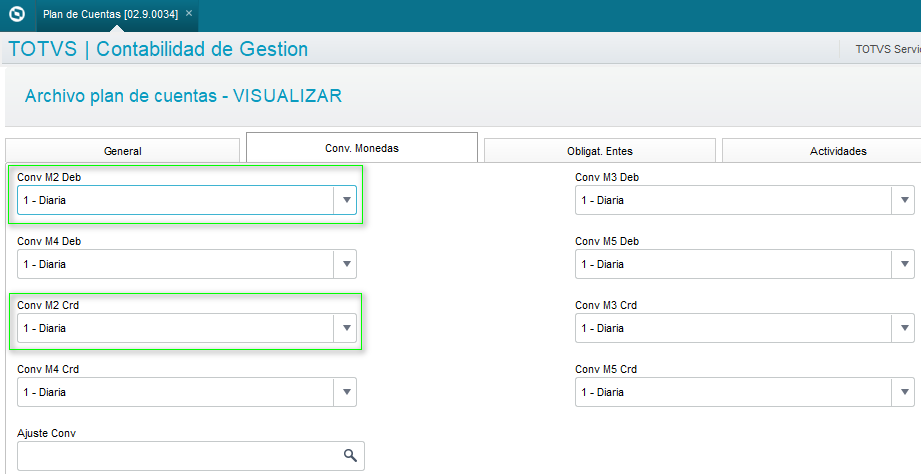
Task: Click the 'Ajuste Conv' field label
Action: (x=46, y=433)
